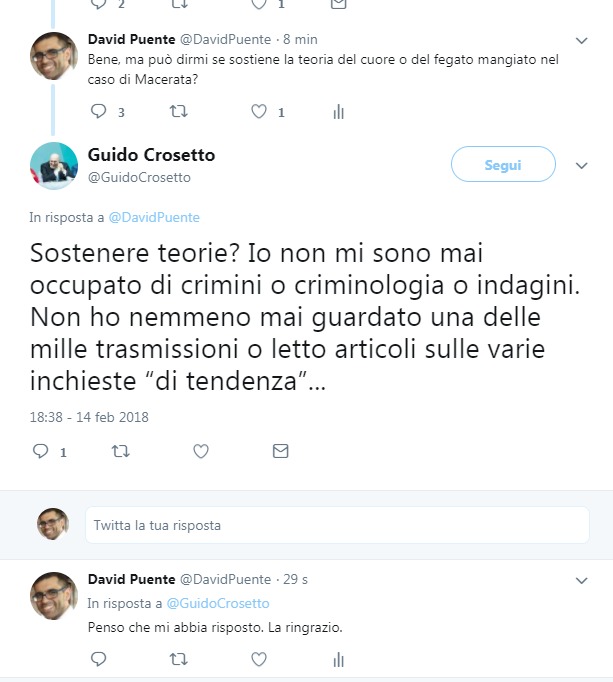Reply to Guido Crosetto's main tweet

(x=40, y=451)
